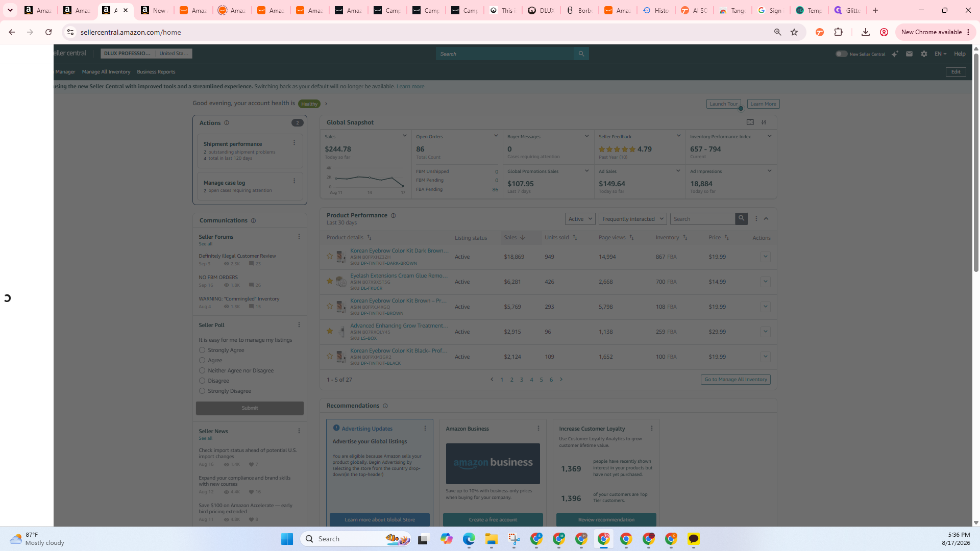Open Chrome Downloads icon
This screenshot has height=551, width=980.
pos(865,32)
